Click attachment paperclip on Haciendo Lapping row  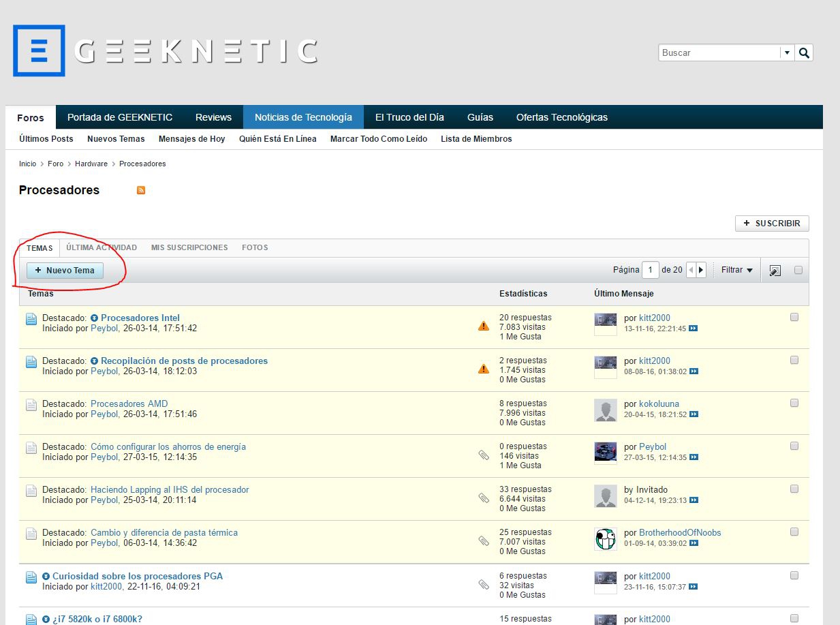pyautogui.click(x=484, y=498)
